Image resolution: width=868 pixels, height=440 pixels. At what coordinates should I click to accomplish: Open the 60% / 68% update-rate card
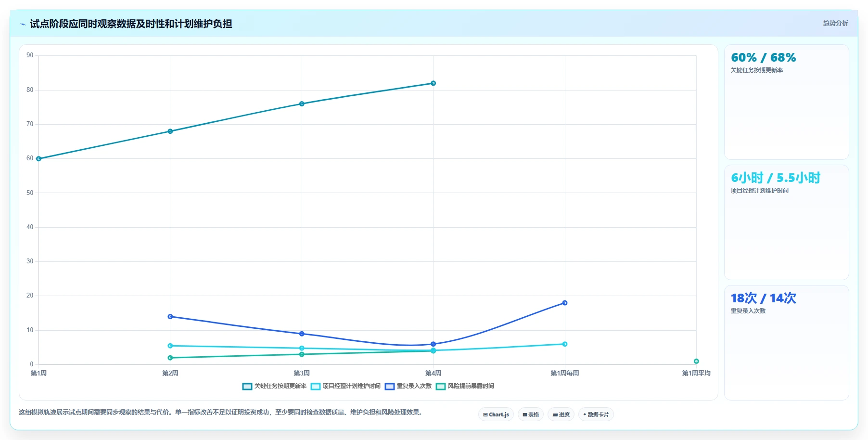click(787, 102)
